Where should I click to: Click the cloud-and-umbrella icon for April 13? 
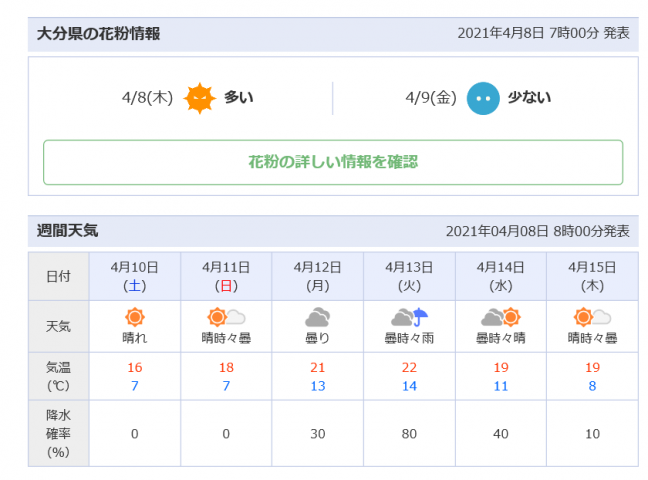pyautogui.click(x=409, y=318)
